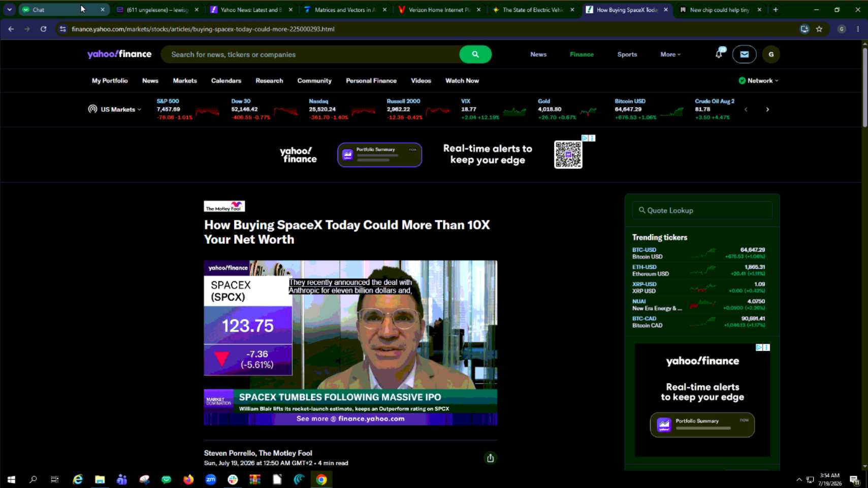Close the Verizon Home Internet tab
The width and height of the screenshot is (868, 488).
pyautogui.click(x=478, y=10)
